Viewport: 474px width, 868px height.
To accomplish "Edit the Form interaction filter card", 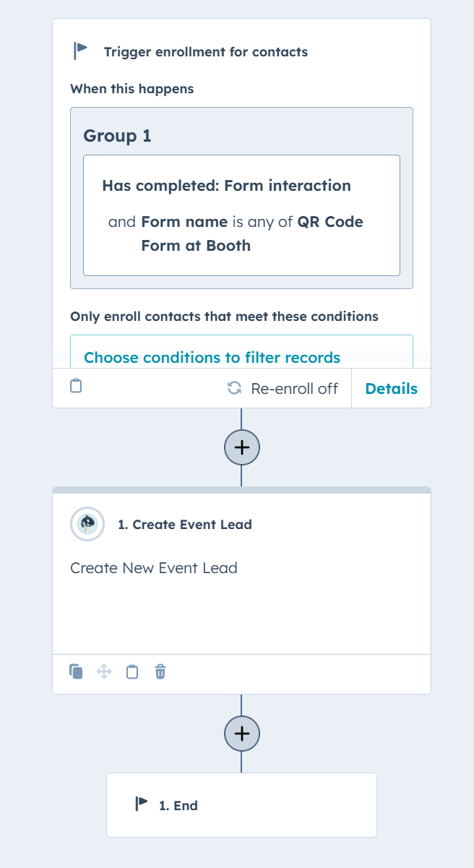I will (241, 215).
